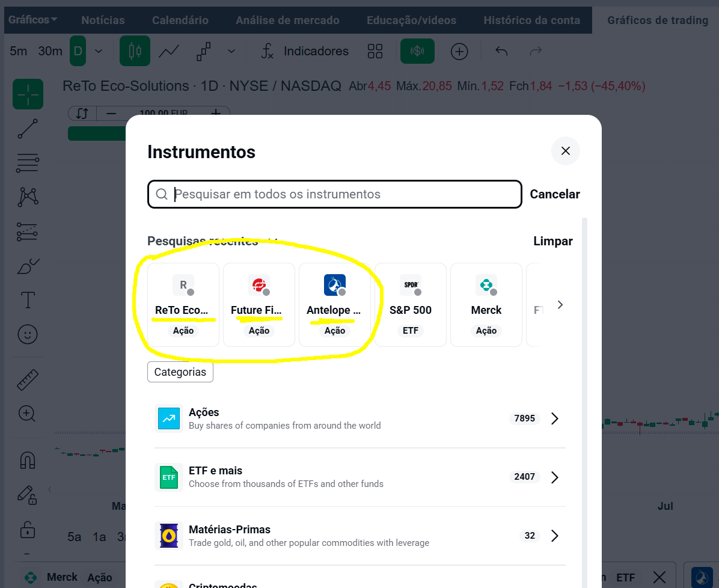Open the layout grid selector
Image resolution: width=719 pixels, height=588 pixels.
coord(375,51)
